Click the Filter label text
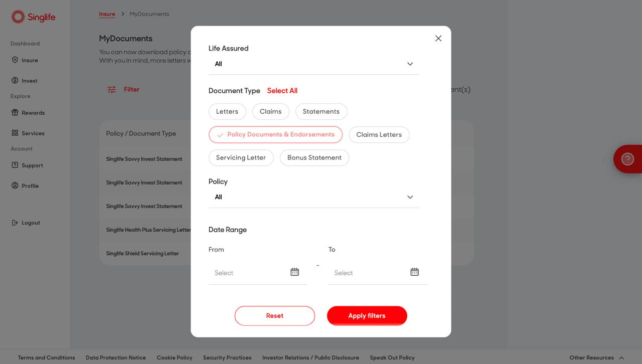Image resolution: width=642 pixels, height=364 pixels. tap(132, 89)
